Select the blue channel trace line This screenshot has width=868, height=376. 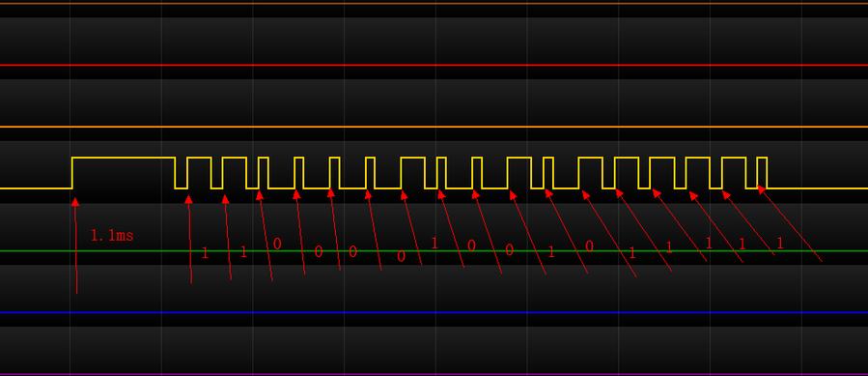click(x=434, y=312)
